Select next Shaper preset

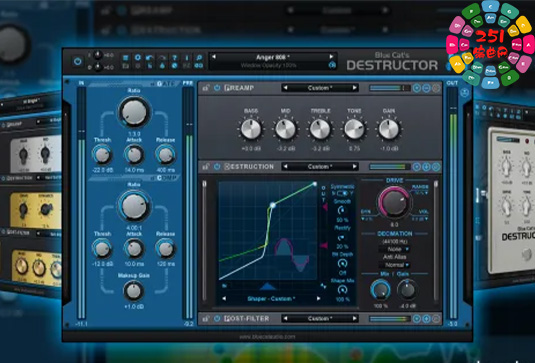318,299
